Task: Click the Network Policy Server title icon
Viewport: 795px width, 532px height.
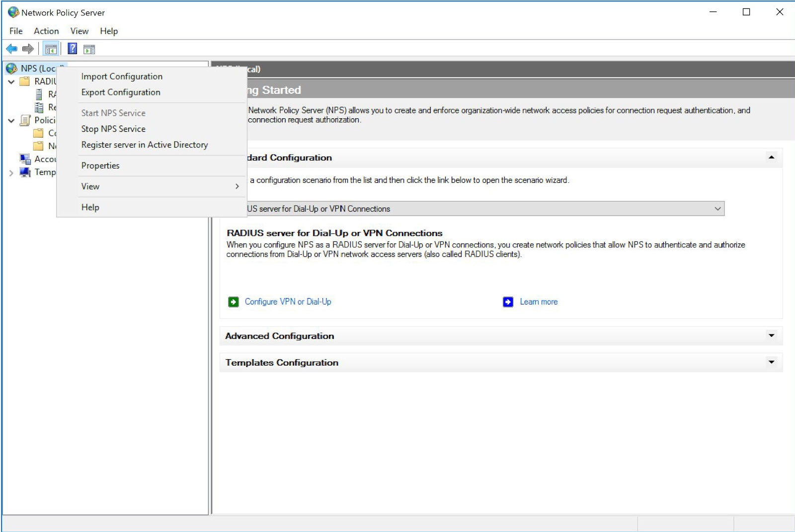Action: [13, 12]
